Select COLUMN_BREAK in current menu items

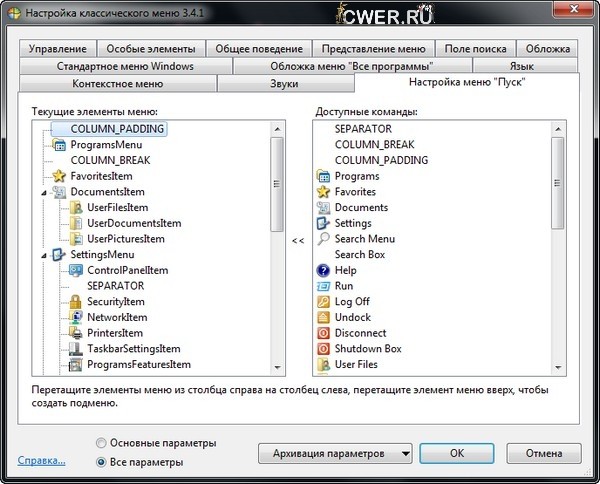coord(110,160)
